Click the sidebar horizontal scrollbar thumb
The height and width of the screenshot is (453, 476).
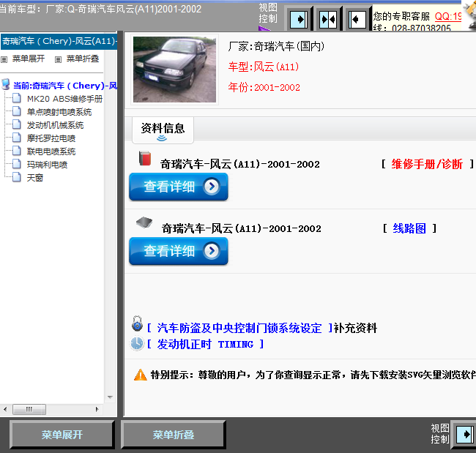tap(29, 409)
